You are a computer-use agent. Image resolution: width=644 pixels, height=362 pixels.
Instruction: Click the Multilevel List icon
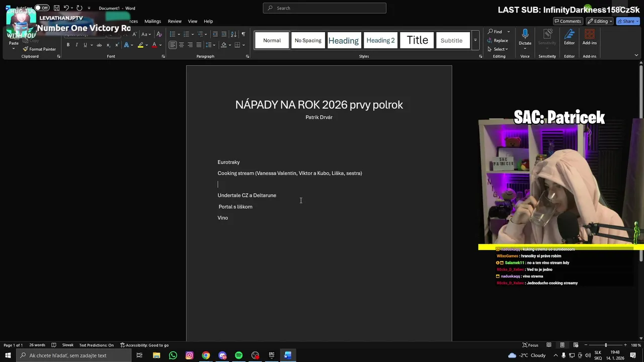[x=200, y=34]
